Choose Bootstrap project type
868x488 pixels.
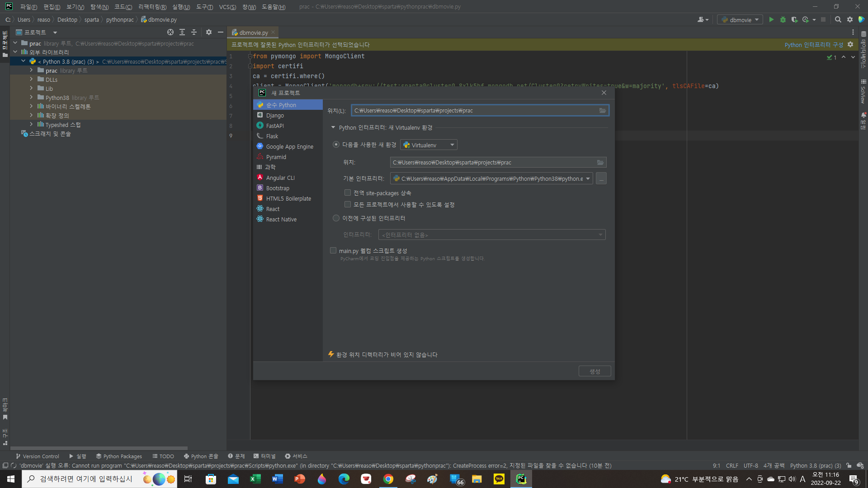[x=278, y=188]
